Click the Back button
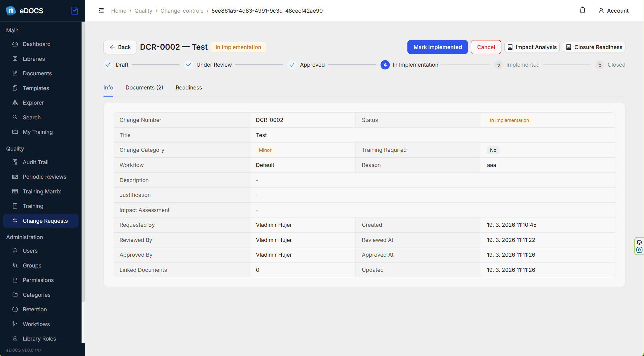644x356 pixels. [120, 47]
